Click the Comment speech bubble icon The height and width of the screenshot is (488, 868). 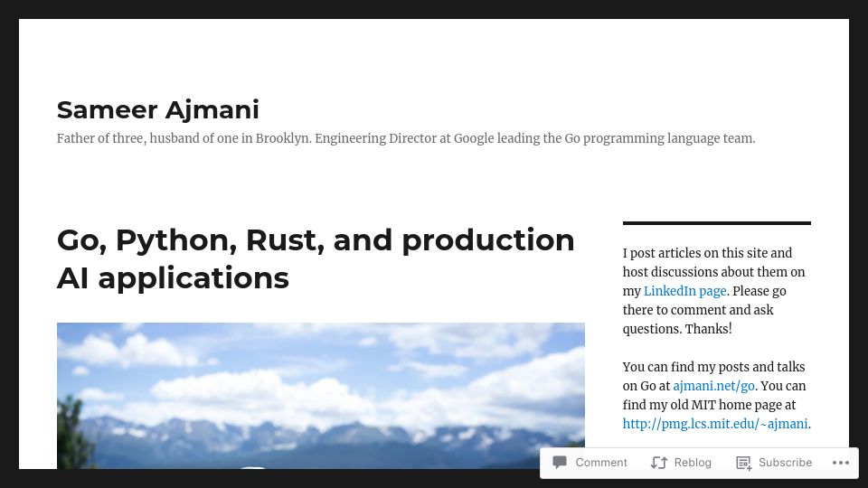click(559, 462)
